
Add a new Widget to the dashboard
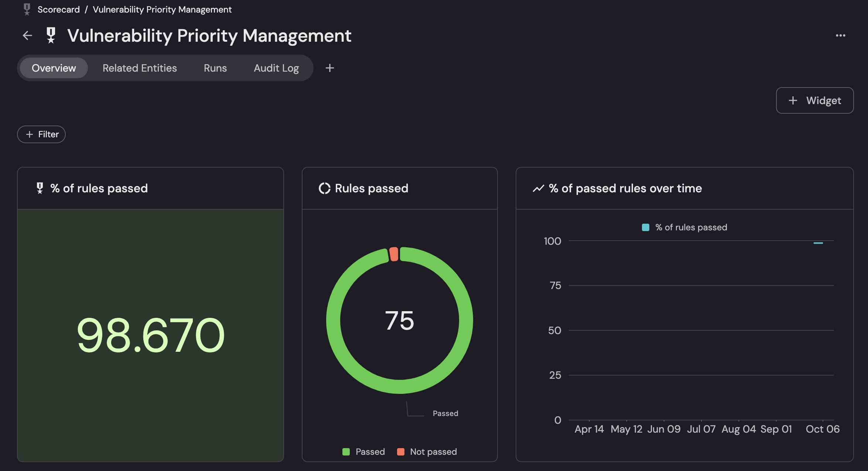coord(814,100)
